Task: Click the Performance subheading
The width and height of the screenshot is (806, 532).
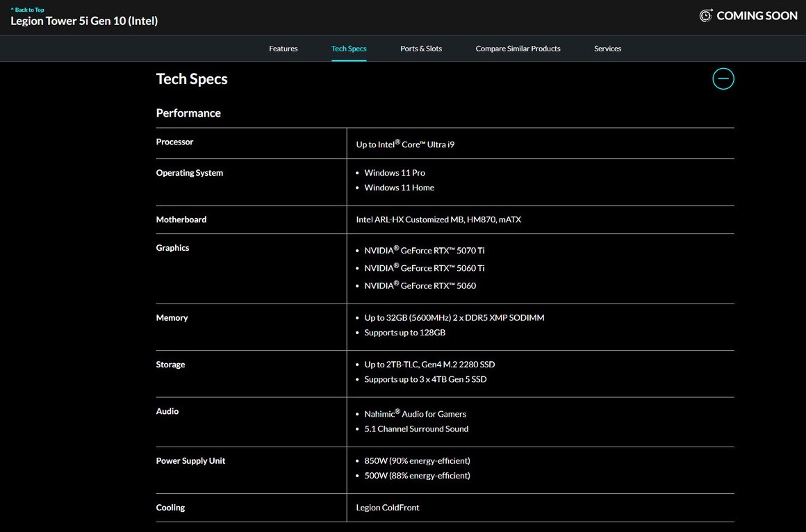Action: [x=188, y=113]
